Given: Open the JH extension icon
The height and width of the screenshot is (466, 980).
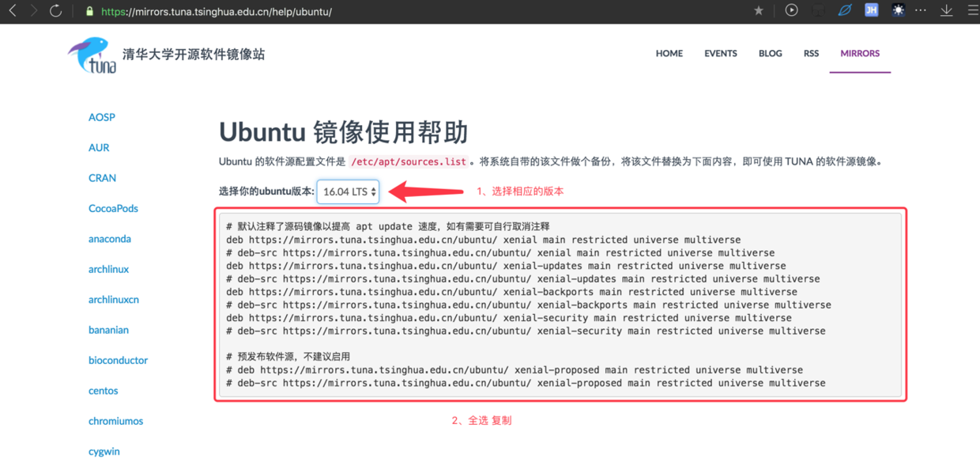Looking at the screenshot, I should coord(871,10).
